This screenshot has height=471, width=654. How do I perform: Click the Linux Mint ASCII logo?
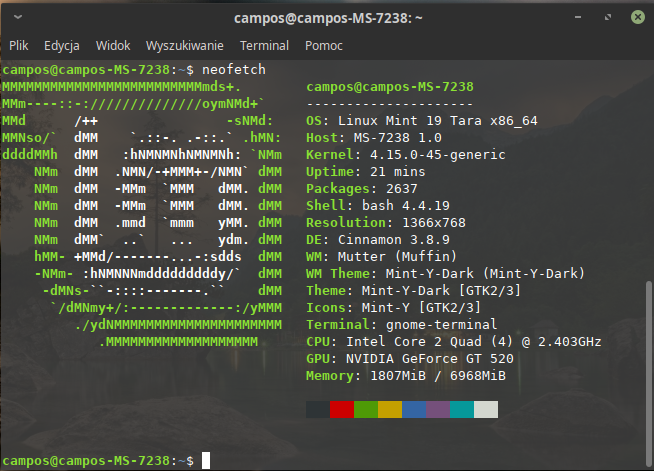tap(142, 222)
